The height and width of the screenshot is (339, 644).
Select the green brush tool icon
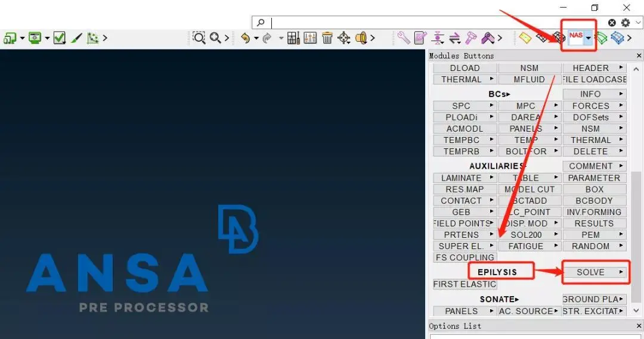tap(76, 38)
